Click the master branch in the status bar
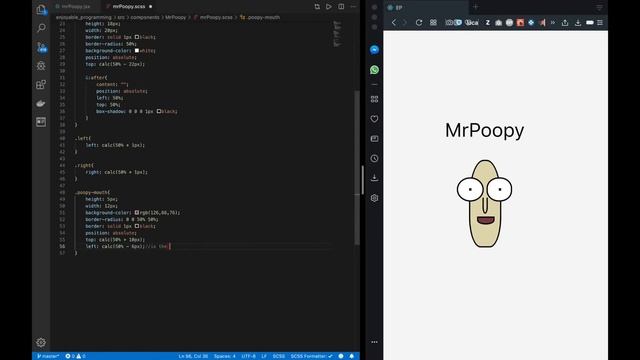 click(x=48, y=356)
